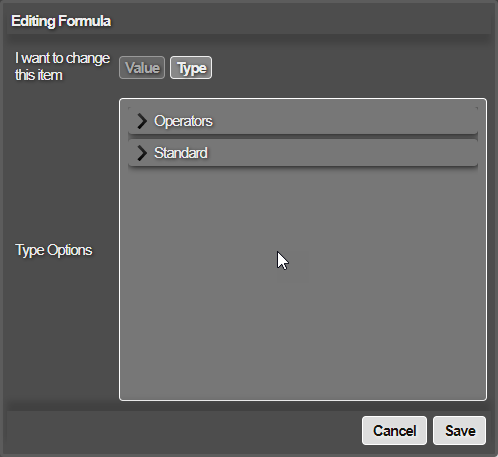The height and width of the screenshot is (457, 498).
Task: Expand the Standard chevron arrow
Action: tap(142, 153)
